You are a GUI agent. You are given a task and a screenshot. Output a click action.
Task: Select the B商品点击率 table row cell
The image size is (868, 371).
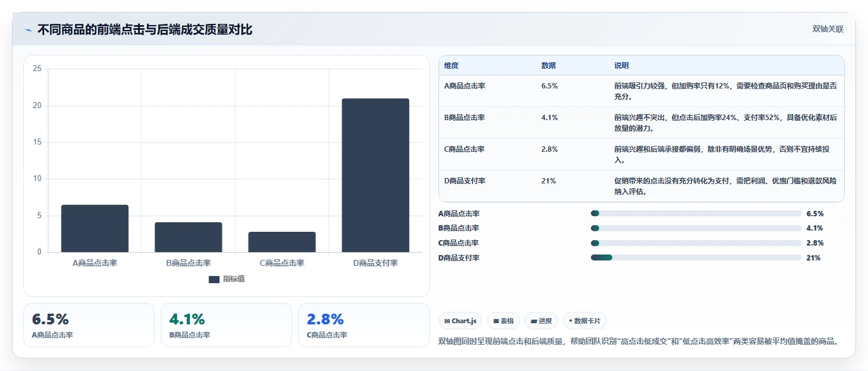[x=465, y=118]
